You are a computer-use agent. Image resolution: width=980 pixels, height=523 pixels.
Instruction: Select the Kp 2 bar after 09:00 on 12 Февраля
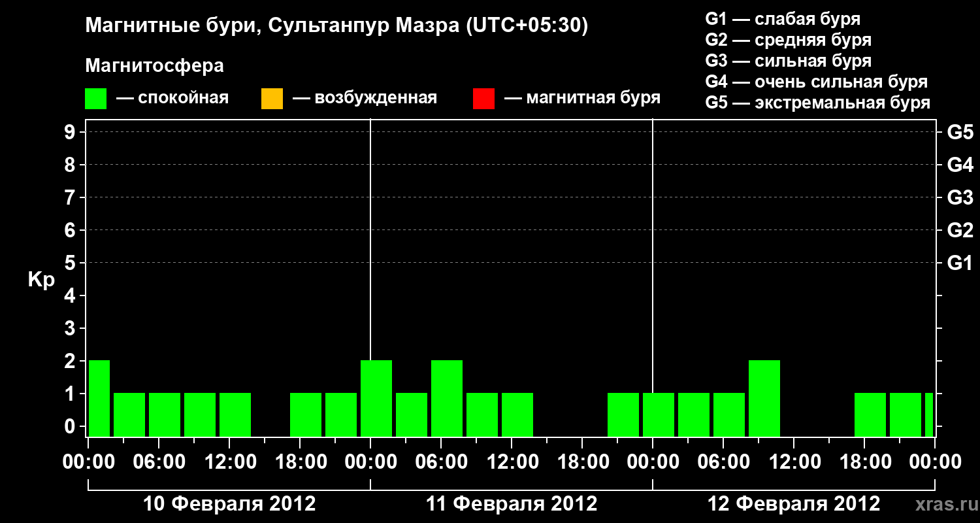pyautogui.click(x=764, y=398)
